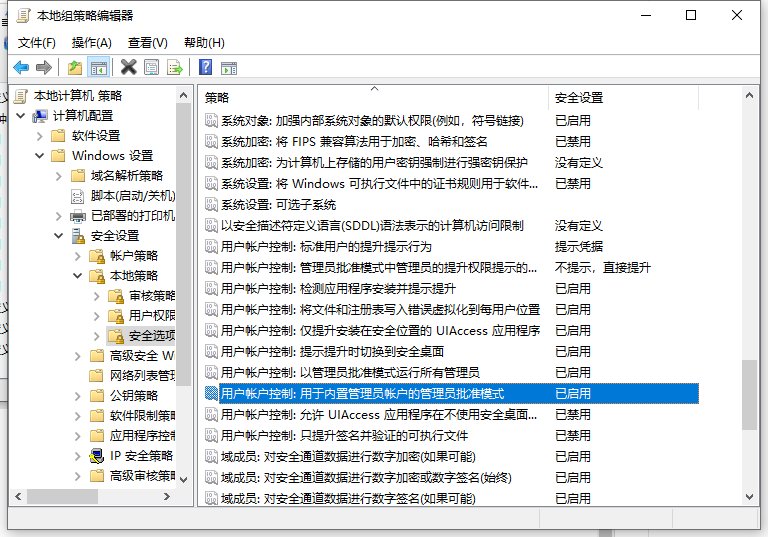Collapse the 安全设置 tree node
The height and width of the screenshot is (537, 768).
[x=58, y=236]
